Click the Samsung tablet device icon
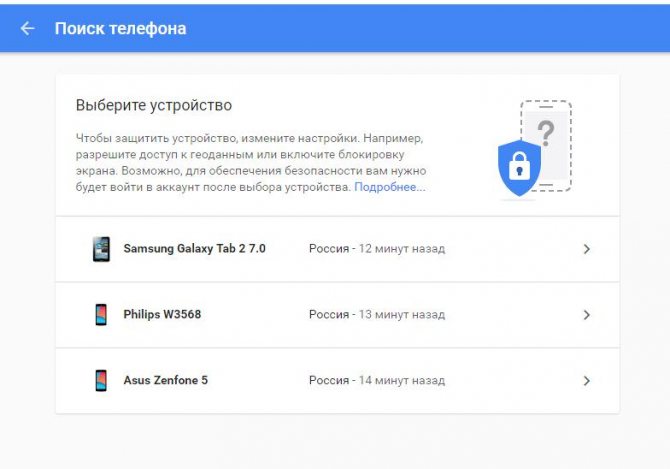 click(101, 249)
